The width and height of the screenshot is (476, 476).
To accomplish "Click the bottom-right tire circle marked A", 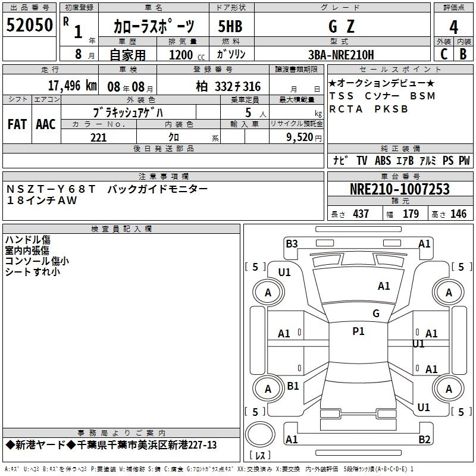I will pos(449,389).
